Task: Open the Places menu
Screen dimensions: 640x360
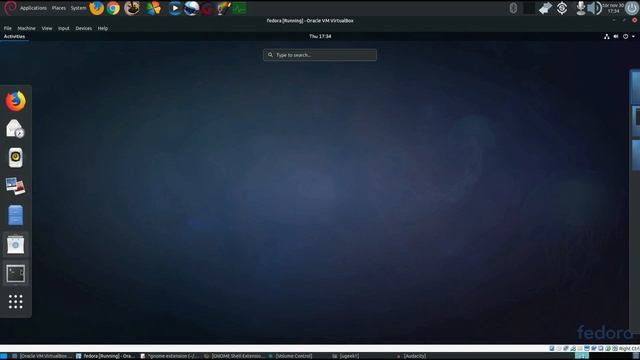Action: pos(59,8)
